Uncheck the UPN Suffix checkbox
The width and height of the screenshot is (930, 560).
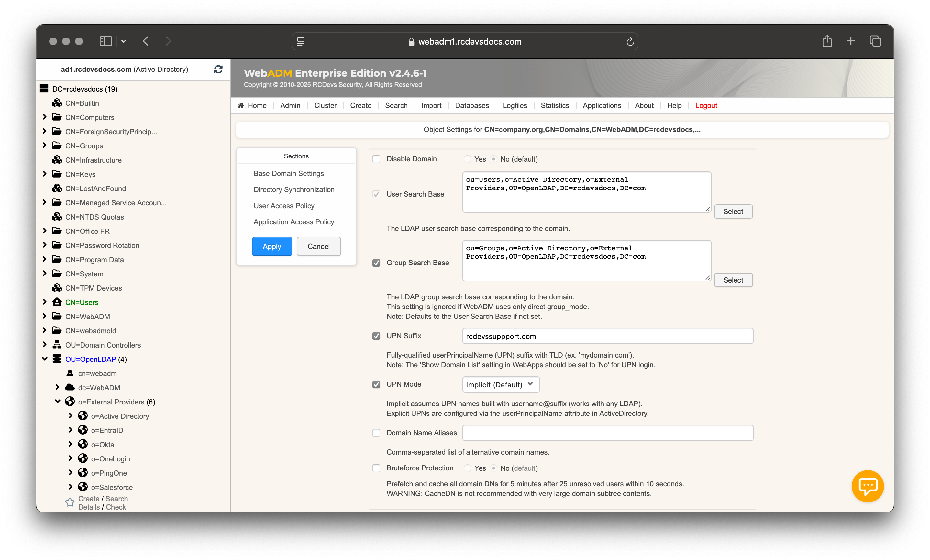pos(376,336)
